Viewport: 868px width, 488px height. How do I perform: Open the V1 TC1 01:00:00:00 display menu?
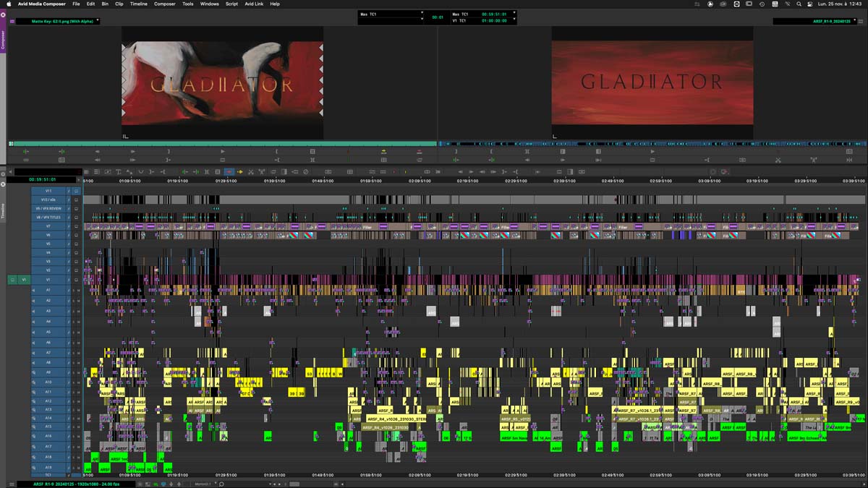click(x=483, y=20)
